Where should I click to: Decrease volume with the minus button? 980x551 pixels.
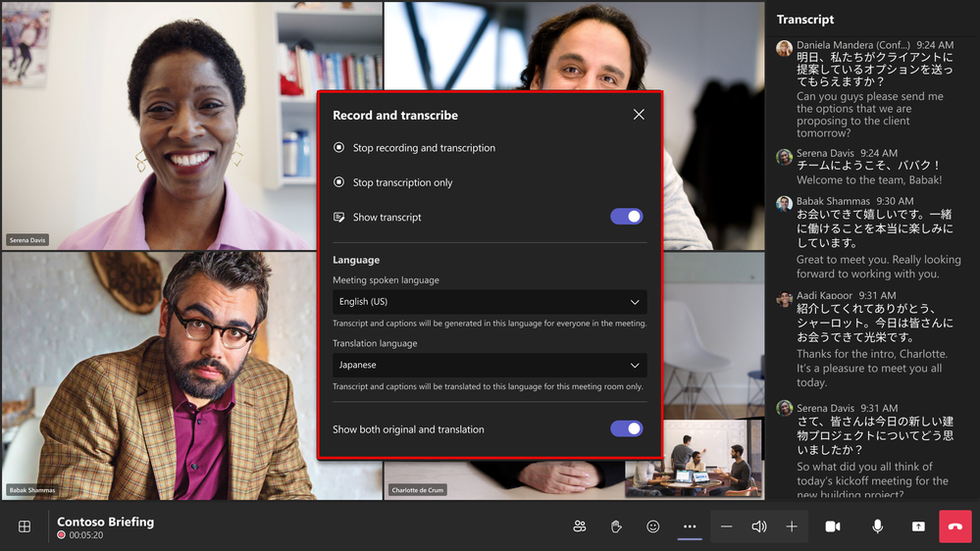tap(726, 526)
